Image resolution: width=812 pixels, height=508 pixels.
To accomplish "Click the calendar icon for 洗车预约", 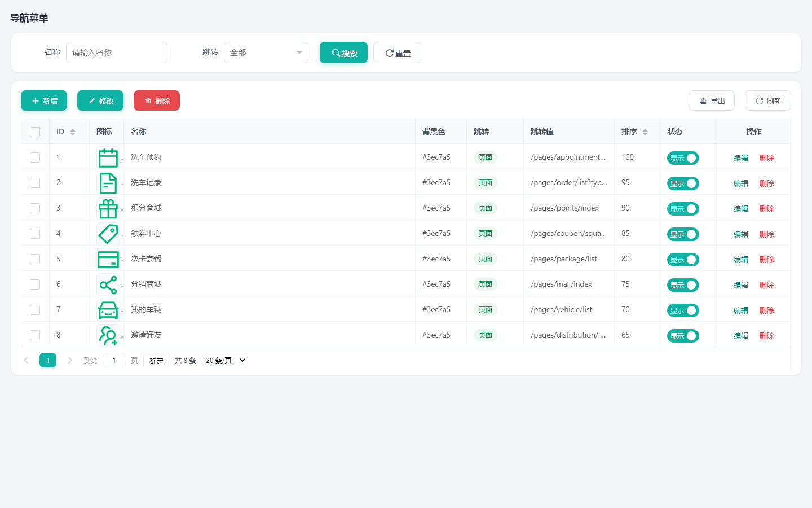I will [x=108, y=158].
